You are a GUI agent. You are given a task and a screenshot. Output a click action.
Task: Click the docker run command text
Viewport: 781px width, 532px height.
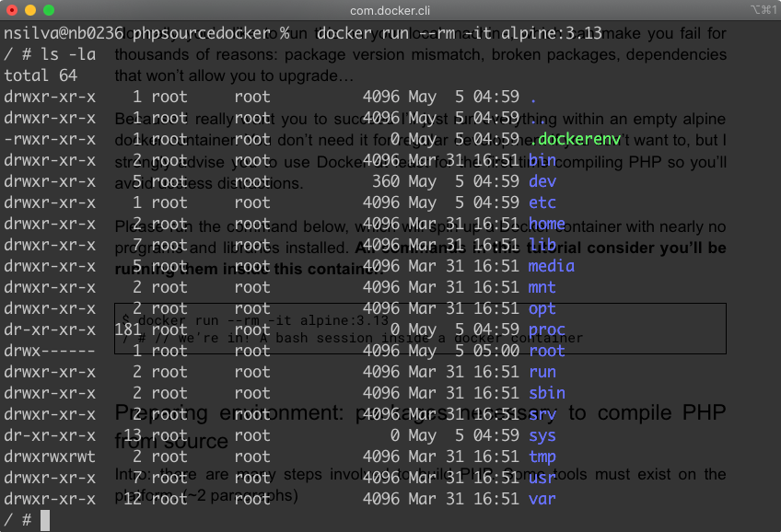click(x=460, y=33)
